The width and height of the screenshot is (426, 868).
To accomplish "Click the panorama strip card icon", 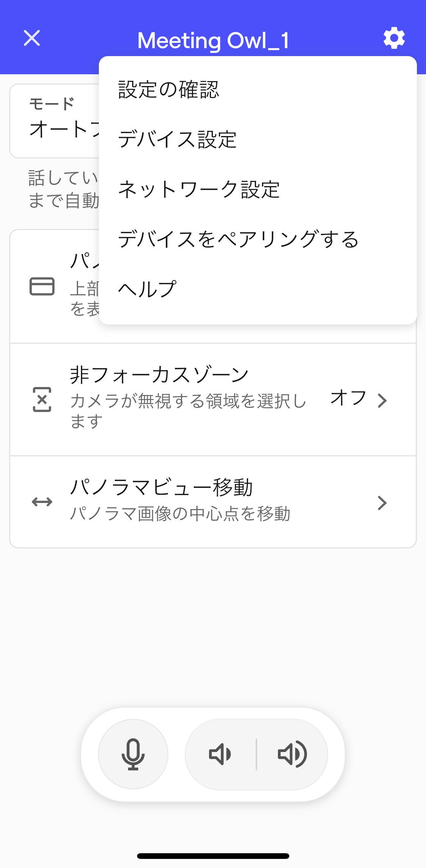I will tap(42, 286).
